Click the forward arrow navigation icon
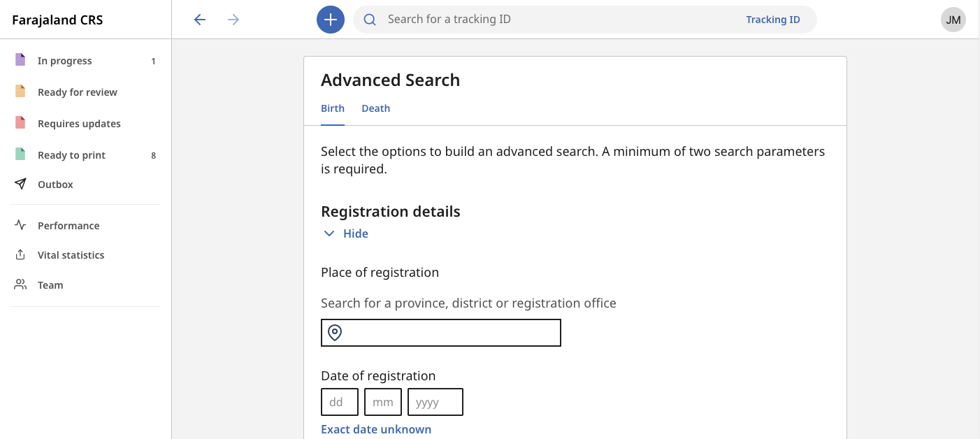The image size is (980, 439). tap(234, 20)
